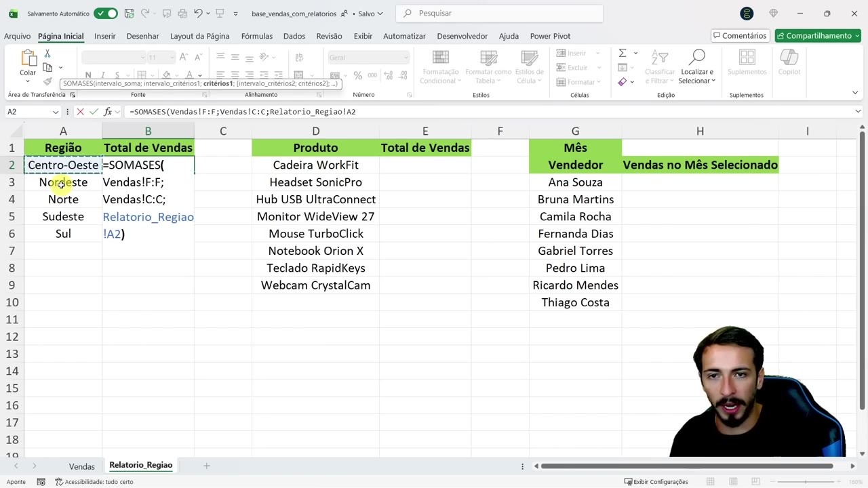Expand the formula bar

click(858, 112)
